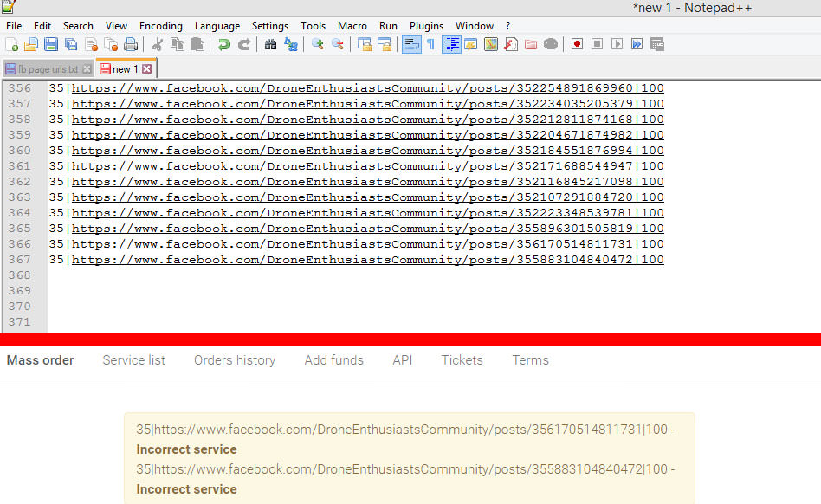This screenshot has height=504, width=821.
Task: Open the API link
Action: click(403, 360)
